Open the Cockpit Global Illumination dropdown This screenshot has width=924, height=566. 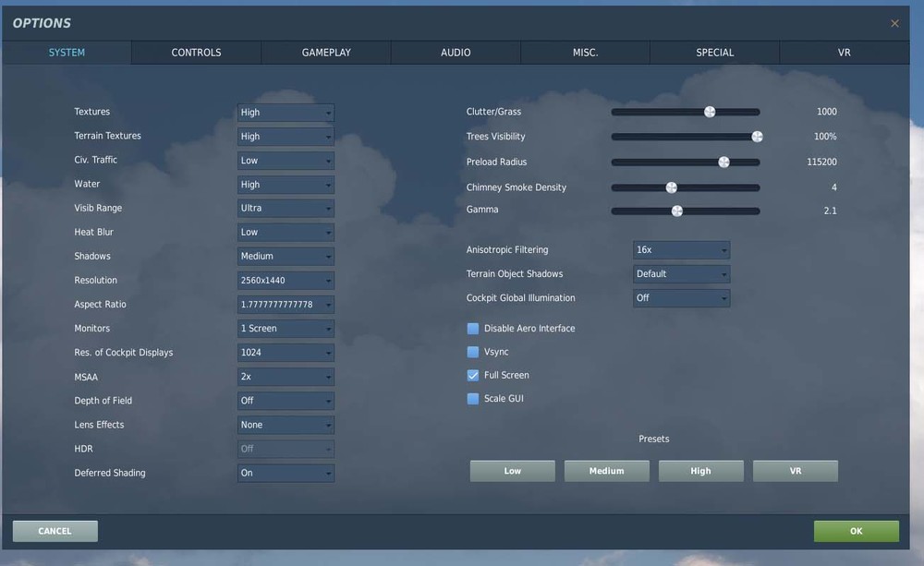(x=681, y=298)
